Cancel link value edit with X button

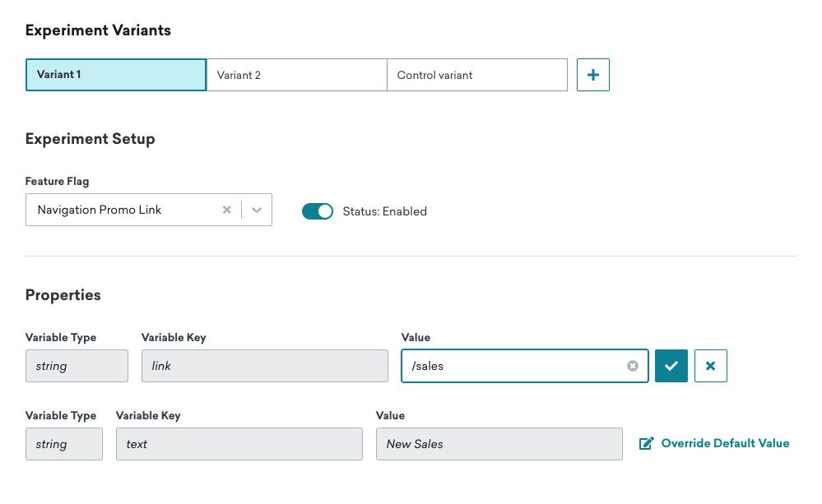(x=710, y=366)
